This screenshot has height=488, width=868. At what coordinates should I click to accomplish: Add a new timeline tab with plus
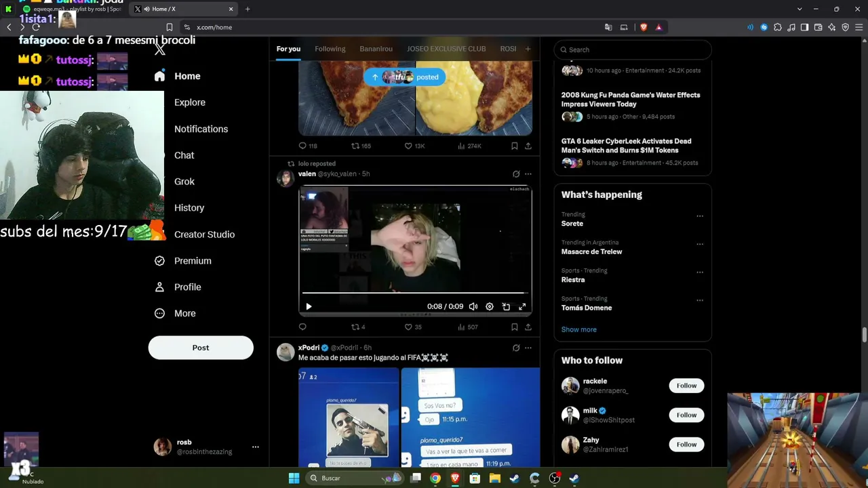click(528, 49)
